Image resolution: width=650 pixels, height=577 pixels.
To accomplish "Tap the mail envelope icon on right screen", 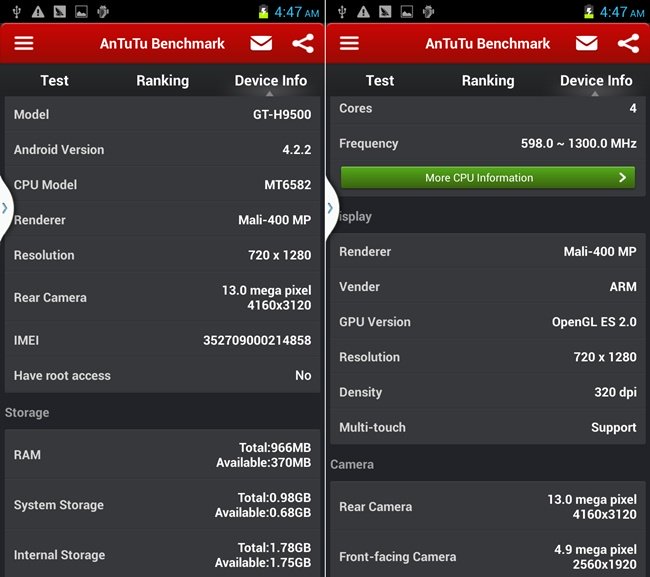I will point(587,44).
